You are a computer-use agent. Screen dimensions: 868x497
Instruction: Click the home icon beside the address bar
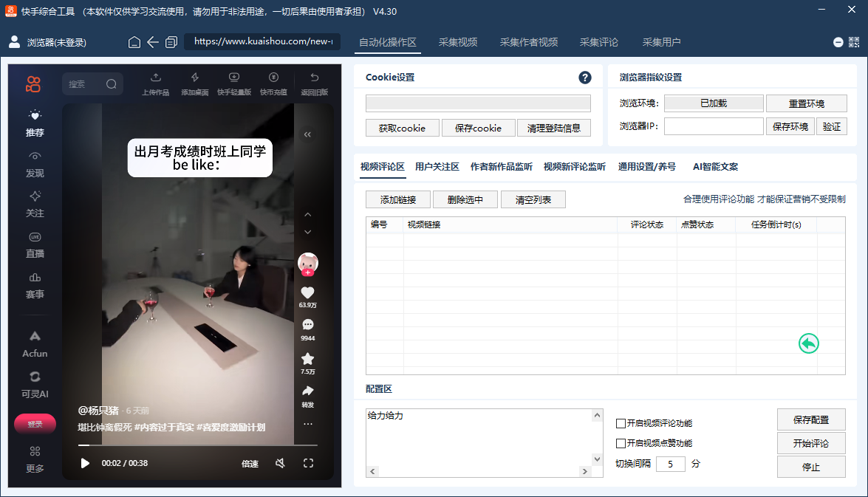pyautogui.click(x=134, y=42)
